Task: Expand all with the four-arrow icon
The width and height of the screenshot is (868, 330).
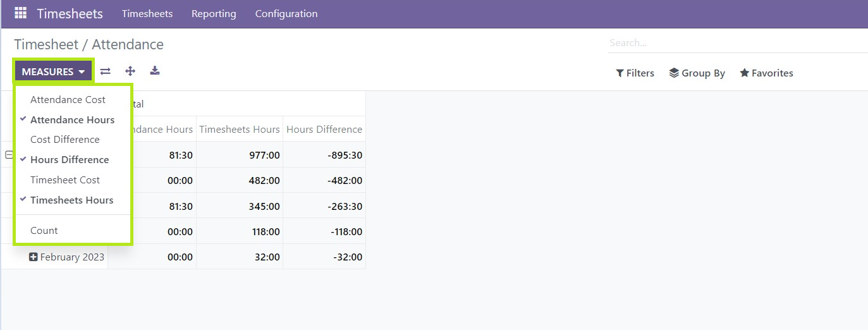Action: [x=130, y=71]
